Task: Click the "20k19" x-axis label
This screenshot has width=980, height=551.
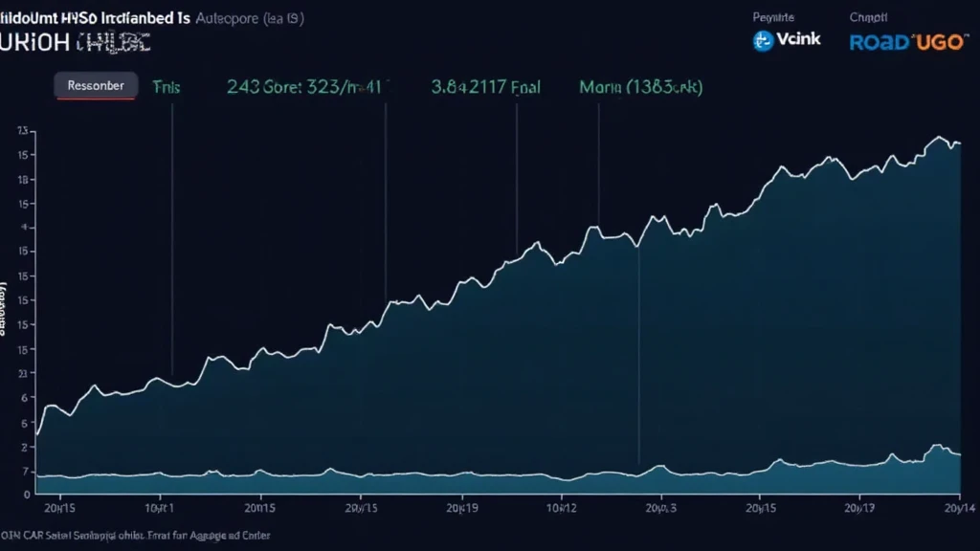Action: click(x=462, y=508)
